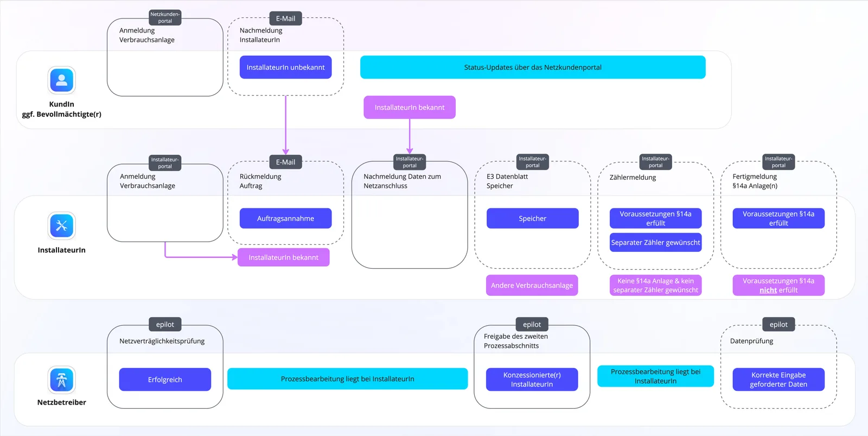Click Installateur-portal tag above Zählermeldung
The width and height of the screenshot is (868, 436).
click(656, 162)
